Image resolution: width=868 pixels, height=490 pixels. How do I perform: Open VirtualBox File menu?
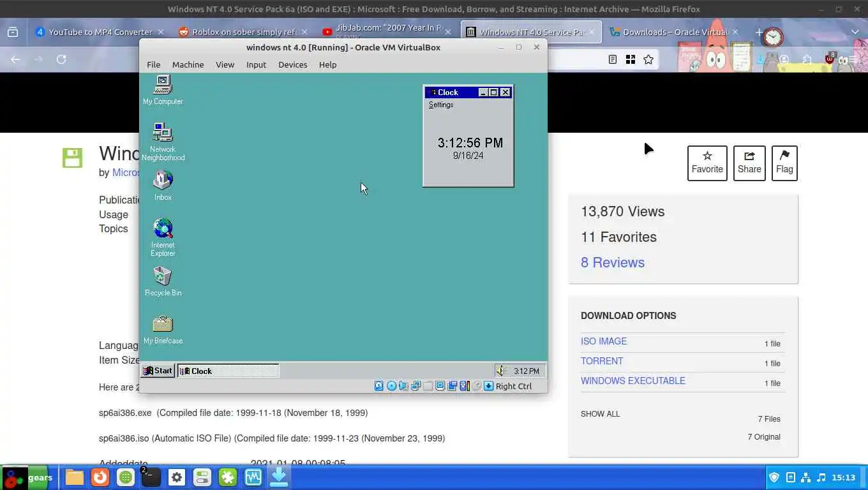point(154,64)
